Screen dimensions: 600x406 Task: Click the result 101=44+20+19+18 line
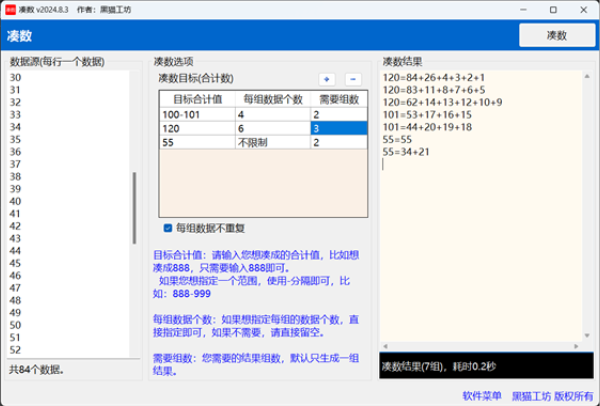427,127
